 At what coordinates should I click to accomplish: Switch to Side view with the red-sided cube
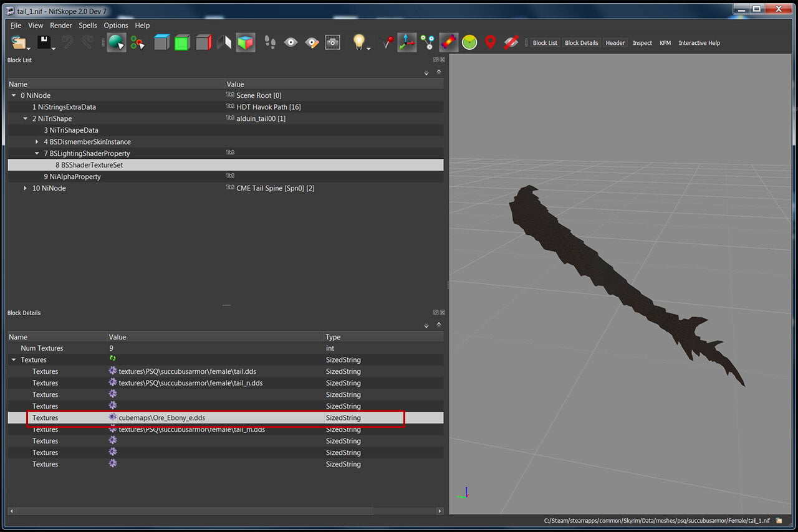click(x=204, y=42)
